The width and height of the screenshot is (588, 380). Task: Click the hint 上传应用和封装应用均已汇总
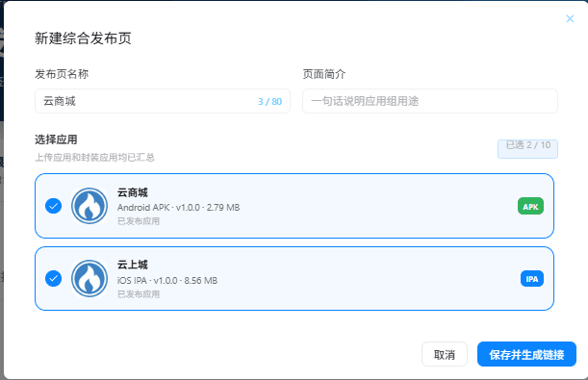coord(95,158)
